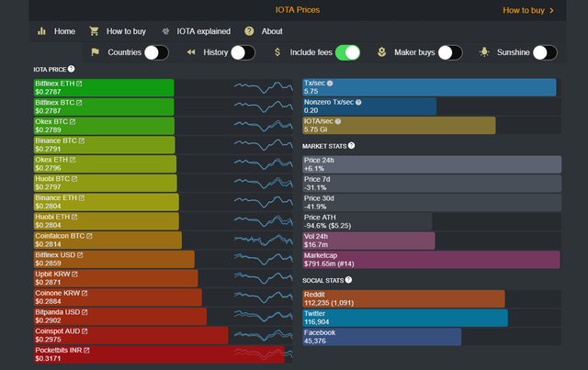Click the Price 30d -41.9% stat

pos(432,203)
